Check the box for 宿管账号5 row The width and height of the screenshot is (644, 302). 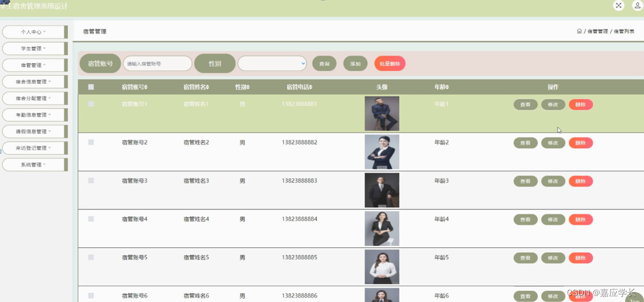click(91, 257)
